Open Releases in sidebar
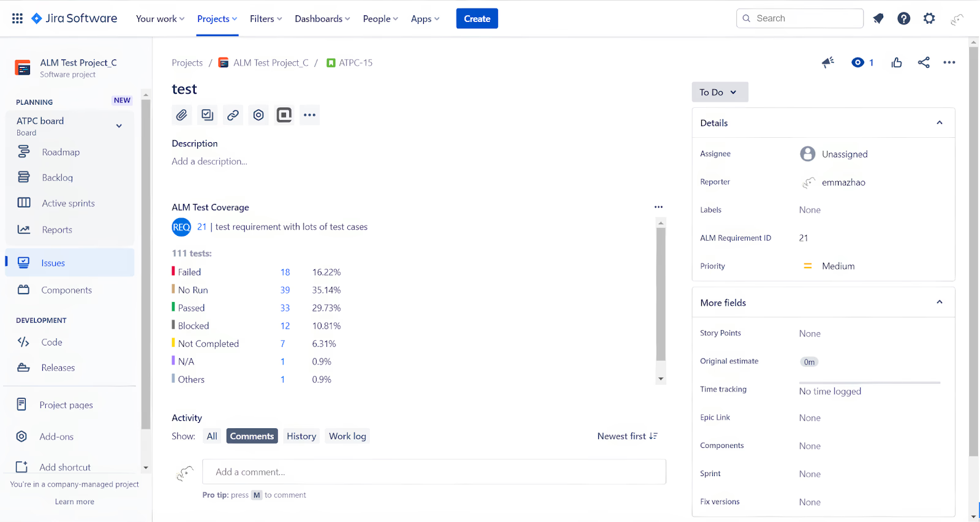This screenshot has height=522, width=980. pos(58,368)
